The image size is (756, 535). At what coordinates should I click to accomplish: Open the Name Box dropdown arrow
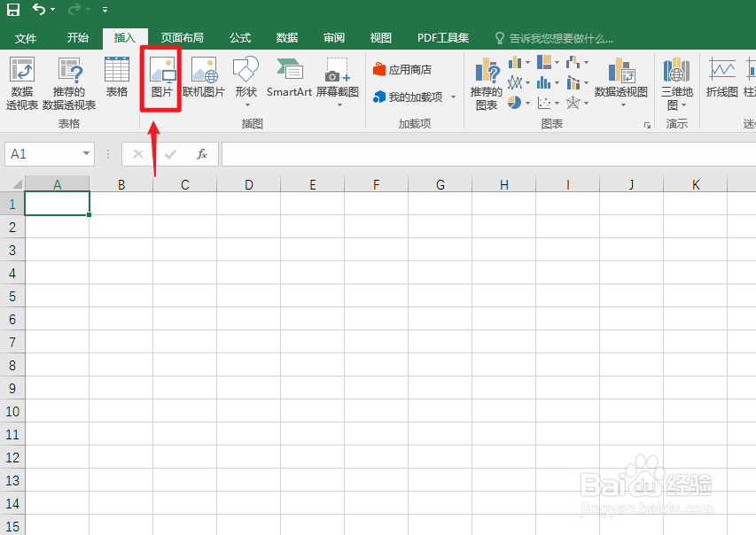[87, 153]
